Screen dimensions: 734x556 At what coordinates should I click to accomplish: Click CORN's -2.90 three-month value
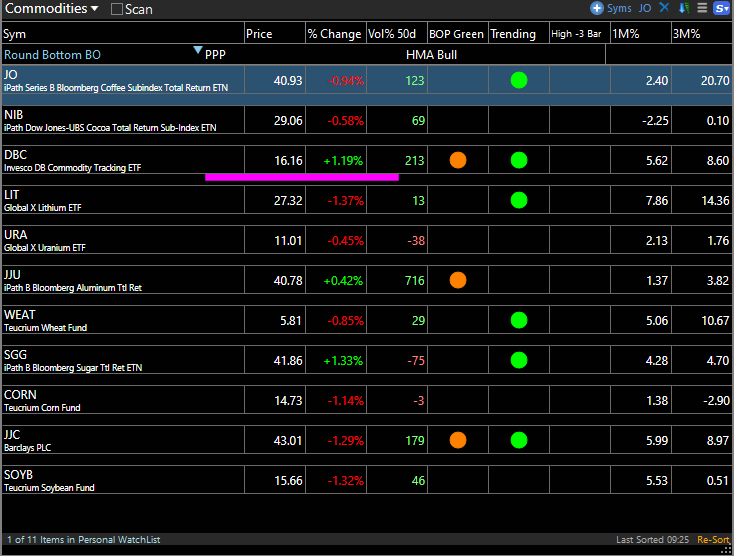tap(716, 401)
